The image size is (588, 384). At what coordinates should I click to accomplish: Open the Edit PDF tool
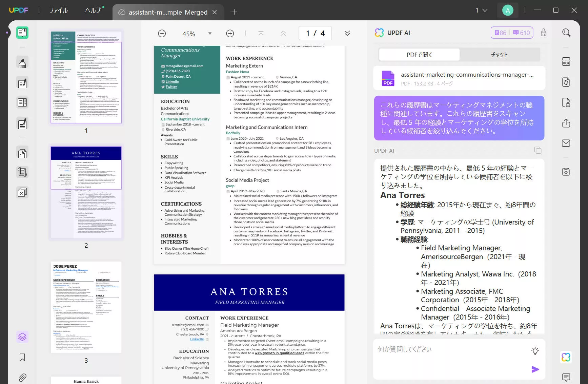point(22,83)
